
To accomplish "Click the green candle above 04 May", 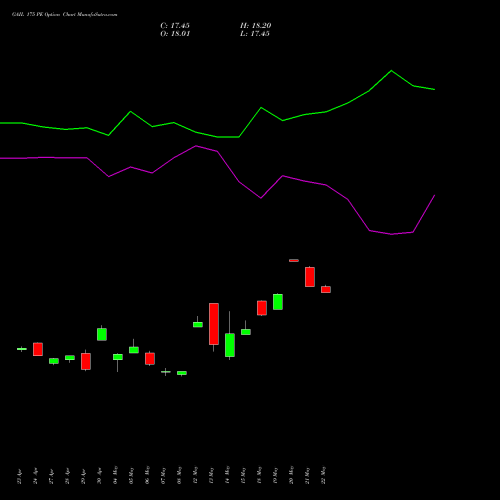I will tap(118, 357).
